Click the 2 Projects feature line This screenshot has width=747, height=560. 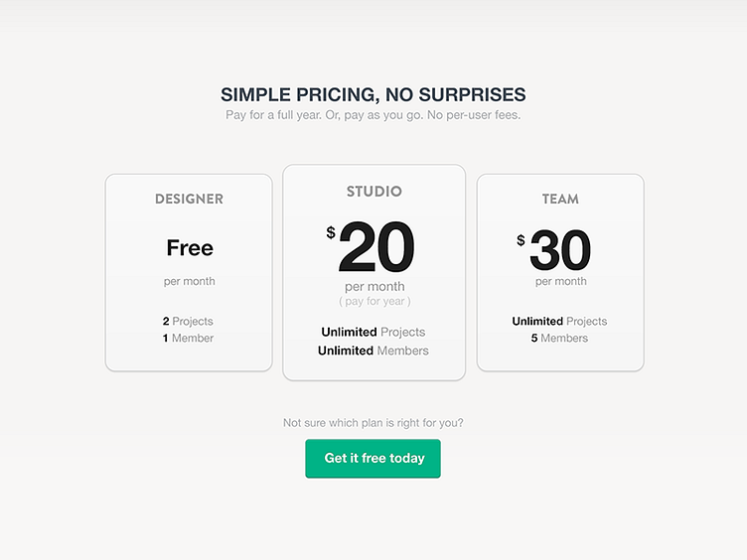[x=188, y=322]
